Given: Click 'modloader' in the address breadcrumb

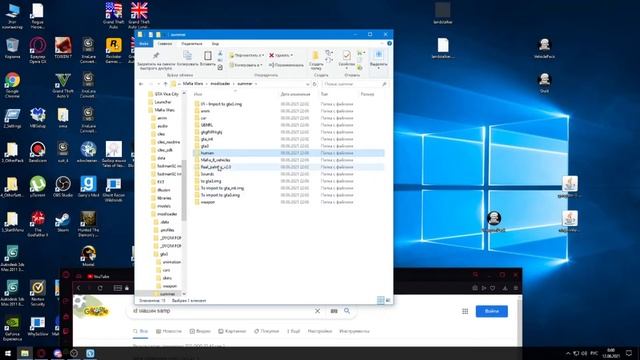Looking at the screenshot, I should tap(220, 84).
